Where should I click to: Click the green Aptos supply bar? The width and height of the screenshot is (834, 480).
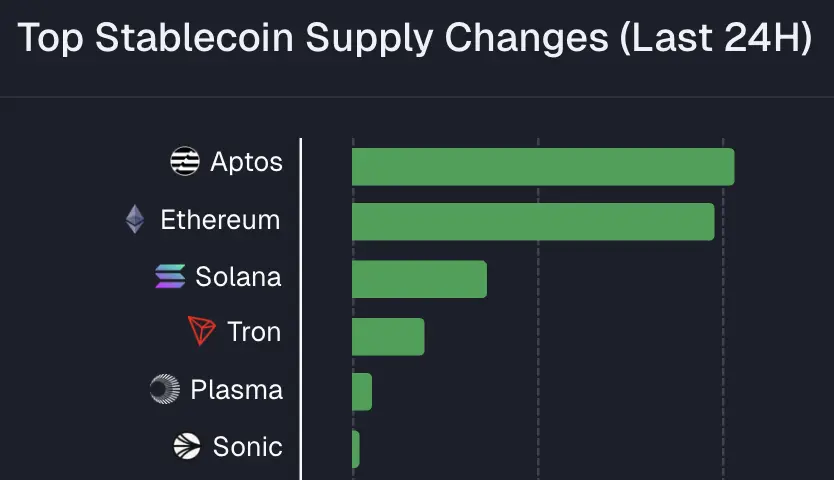543,167
